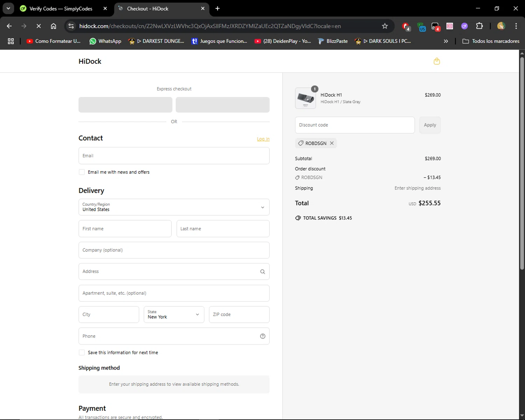Click phone field help question mark icon

[262, 336]
